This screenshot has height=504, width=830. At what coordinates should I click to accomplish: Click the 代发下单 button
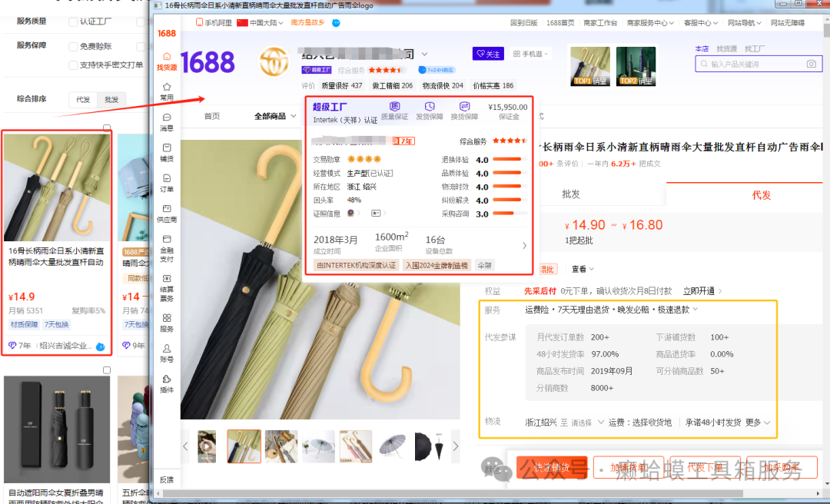tap(705, 467)
